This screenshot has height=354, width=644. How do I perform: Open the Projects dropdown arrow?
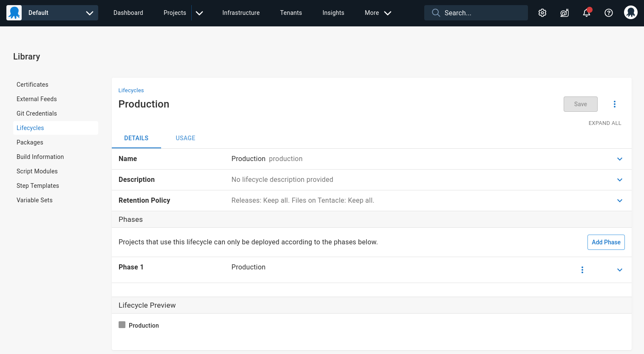199,13
